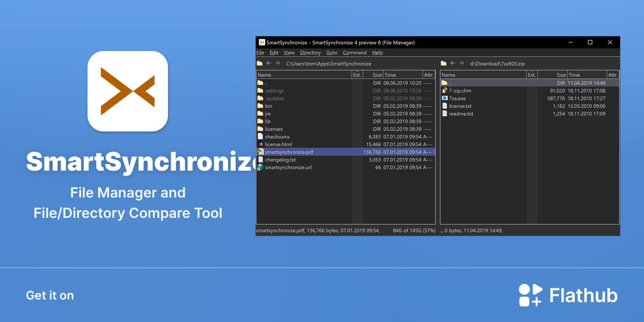The height and width of the screenshot is (322, 644).
Task: Sort left pane by Attr. column
Action: (429, 75)
